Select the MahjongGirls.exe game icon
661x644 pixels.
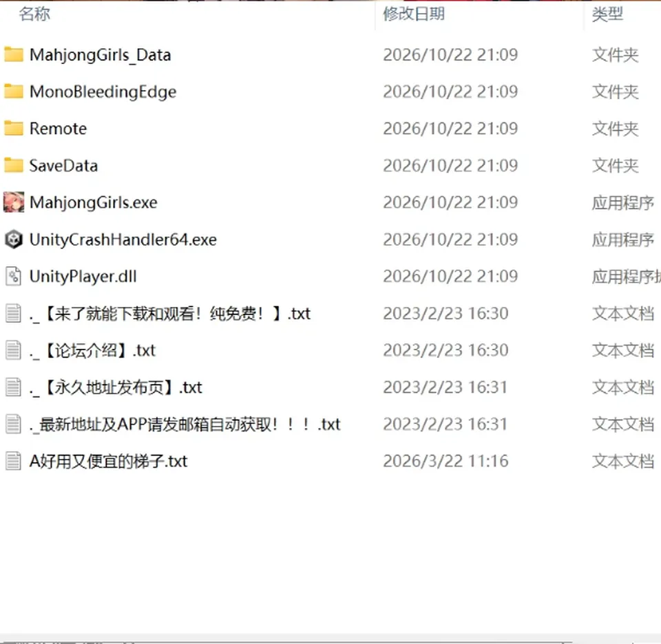coord(14,202)
